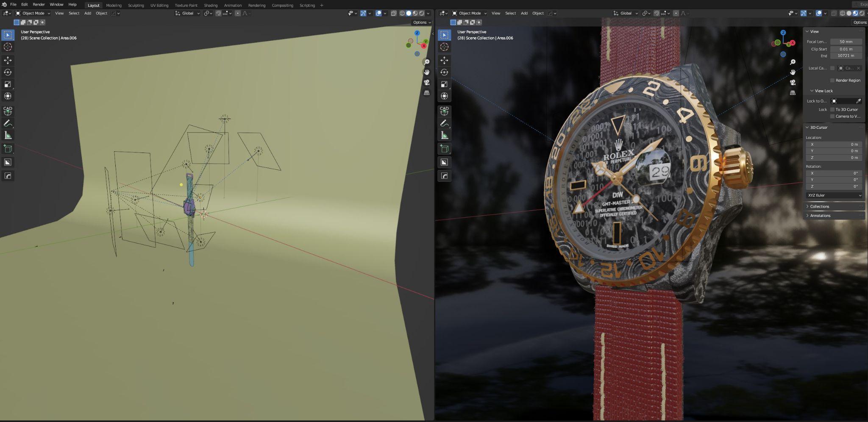Viewport: 868px width, 422px height.
Task: Click the 3D Cursor Location X field
Action: pyautogui.click(x=834, y=144)
